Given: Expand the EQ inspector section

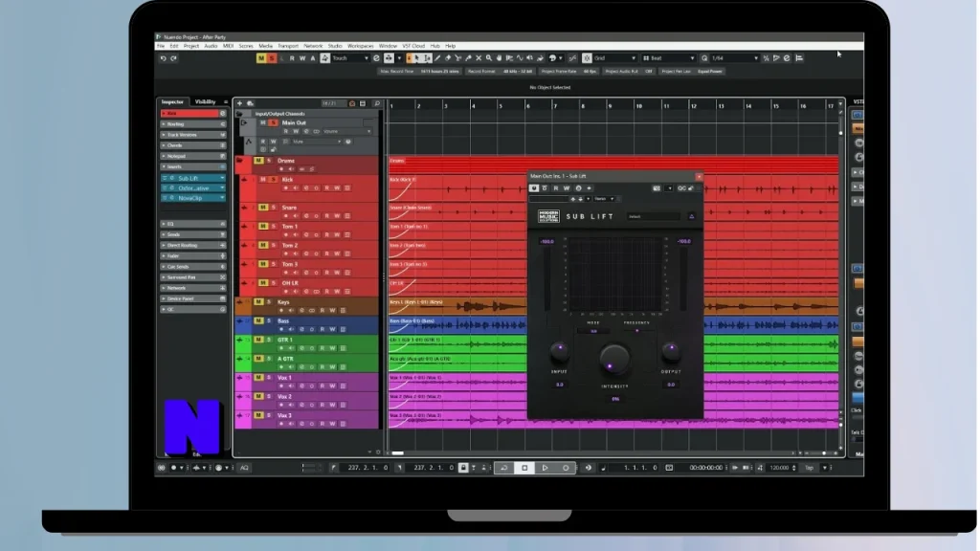Looking at the screenshot, I should [x=193, y=224].
